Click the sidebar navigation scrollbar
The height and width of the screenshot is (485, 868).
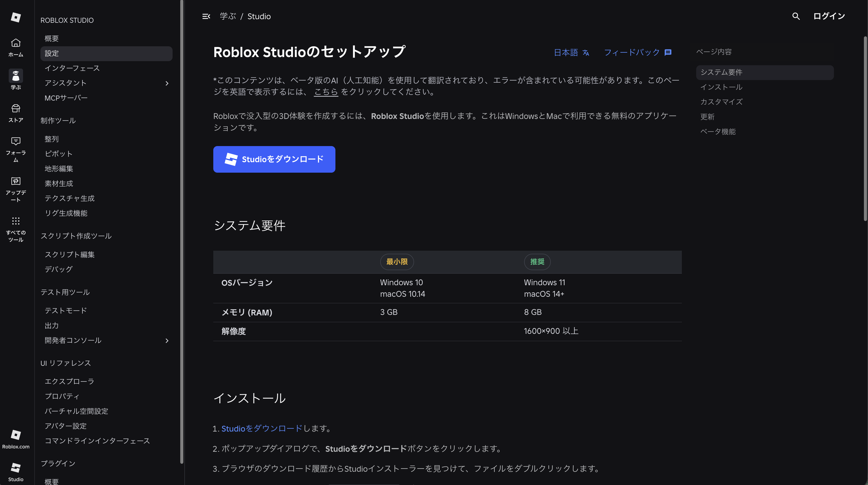pyautogui.click(x=182, y=232)
